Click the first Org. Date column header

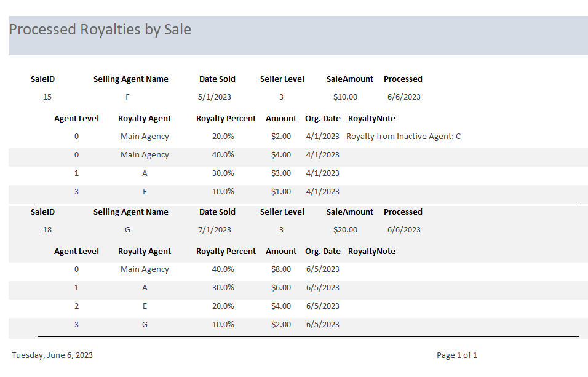[322, 118]
